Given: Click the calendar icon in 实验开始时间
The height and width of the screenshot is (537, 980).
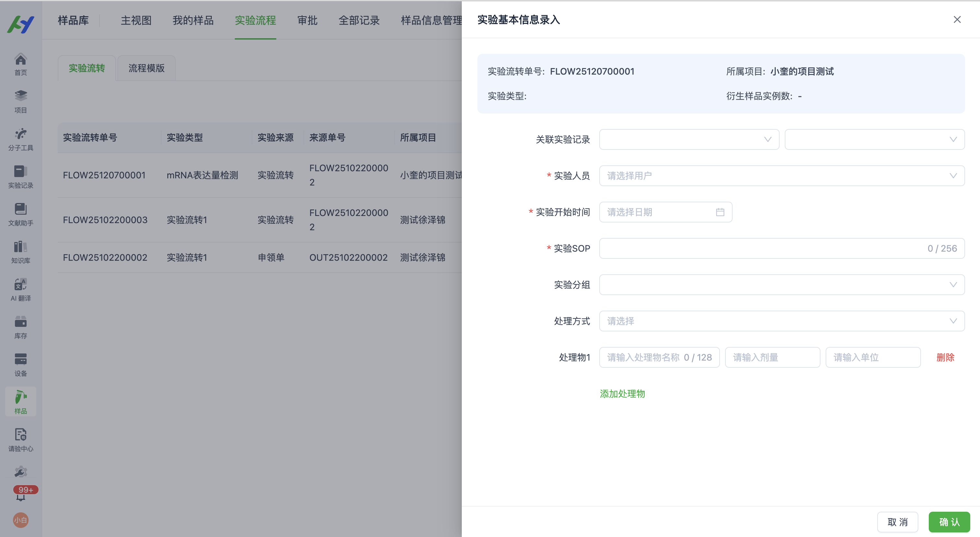Looking at the screenshot, I should [x=720, y=212].
